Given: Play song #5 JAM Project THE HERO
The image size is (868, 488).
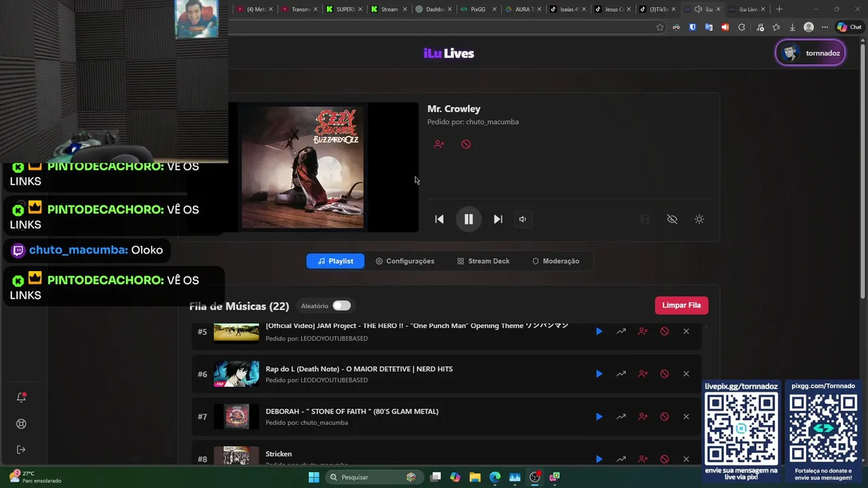Looking at the screenshot, I should [x=599, y=331].
